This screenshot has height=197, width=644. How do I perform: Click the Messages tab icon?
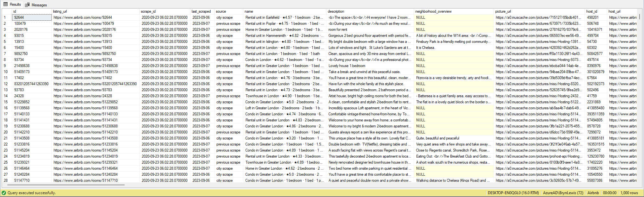click(27, 5)
